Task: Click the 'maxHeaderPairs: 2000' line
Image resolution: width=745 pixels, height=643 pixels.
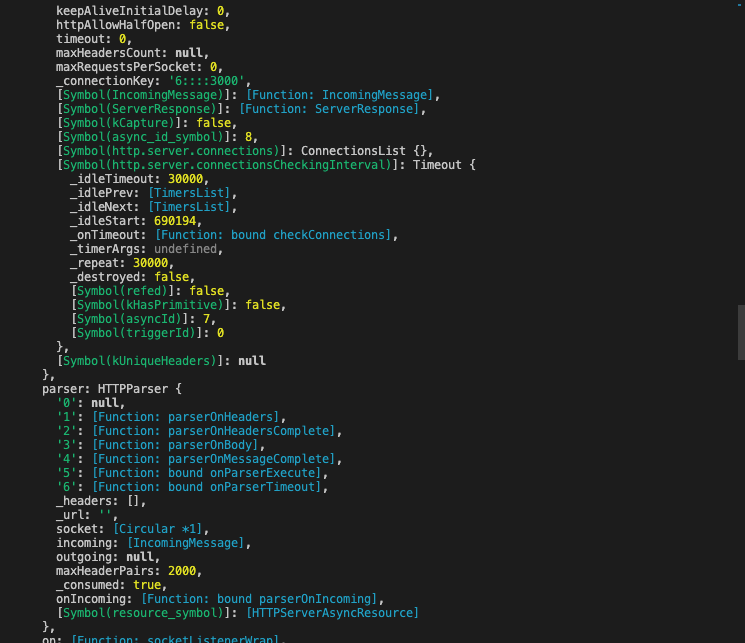Action: [129, 571]
